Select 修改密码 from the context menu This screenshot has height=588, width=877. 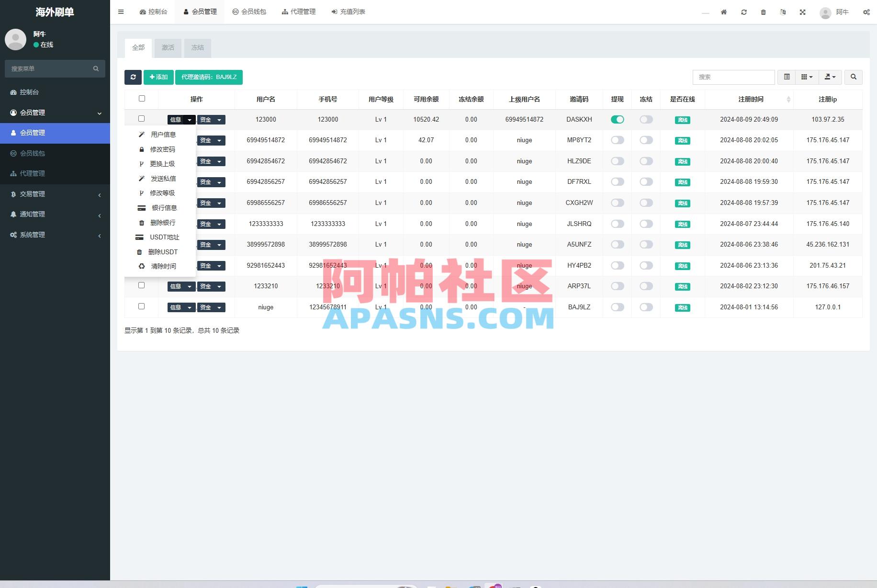[163, 149]
